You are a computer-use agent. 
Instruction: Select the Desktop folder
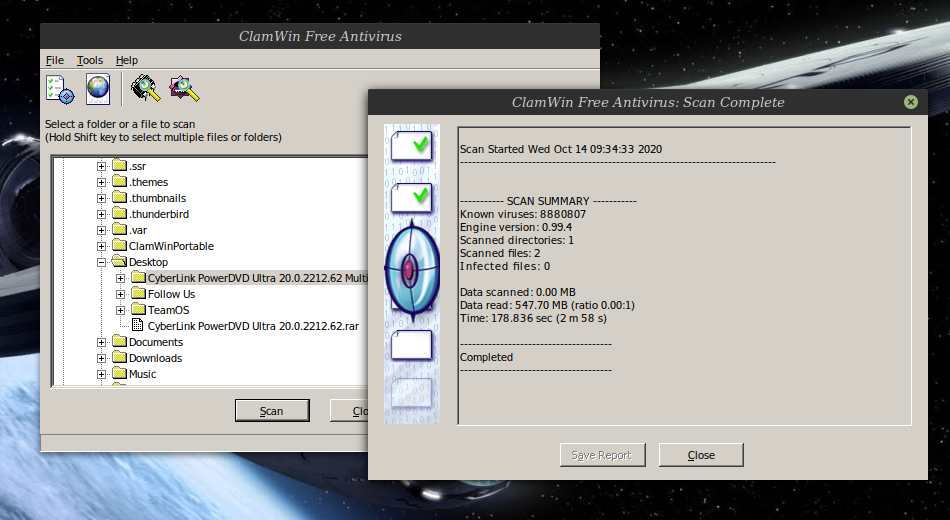tap(148, 262)
